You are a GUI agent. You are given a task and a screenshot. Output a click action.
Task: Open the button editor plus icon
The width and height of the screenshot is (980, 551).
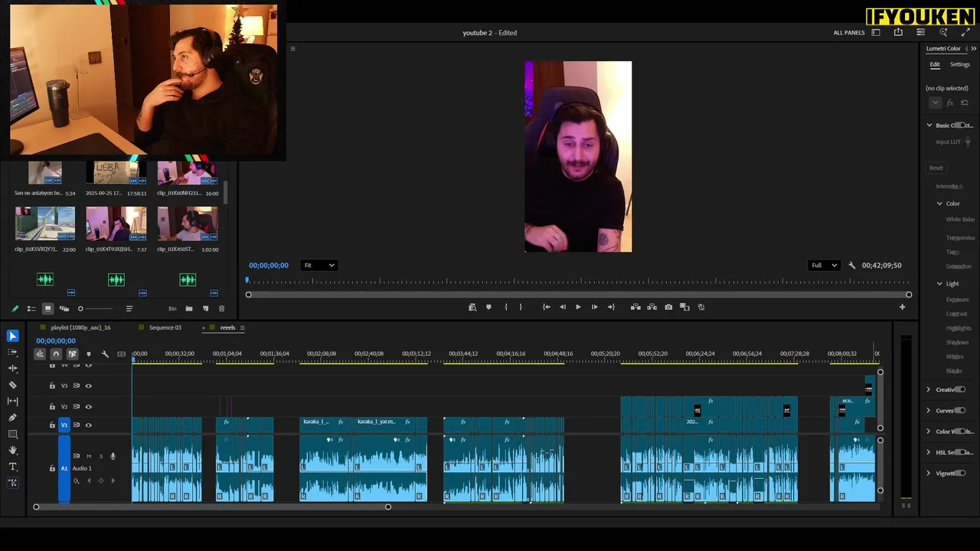(902, 307)
